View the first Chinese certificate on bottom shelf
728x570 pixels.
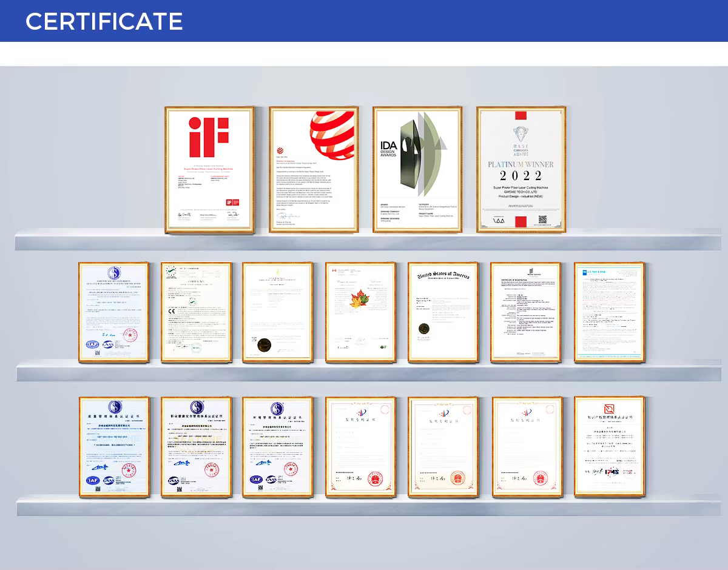coord(114,448)
